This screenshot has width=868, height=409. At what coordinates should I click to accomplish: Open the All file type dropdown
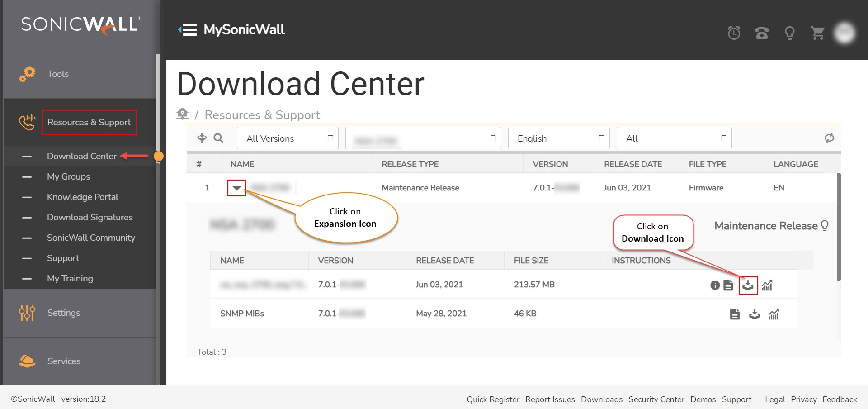674,138
